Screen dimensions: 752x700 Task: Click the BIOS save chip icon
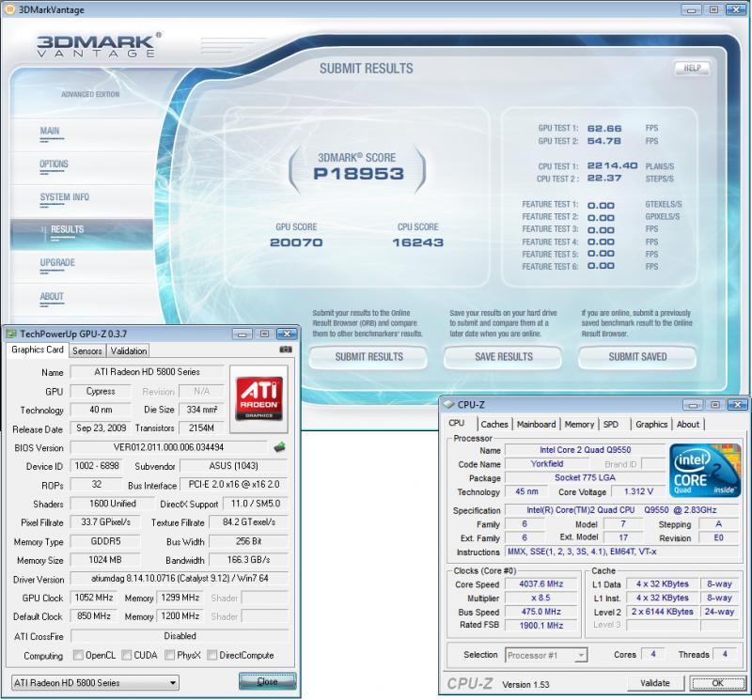pyautogui.click(x=278, y=447)
